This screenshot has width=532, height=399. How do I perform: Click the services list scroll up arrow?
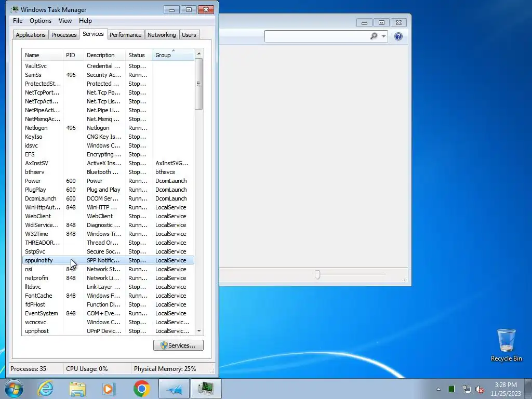click(199, 54)
